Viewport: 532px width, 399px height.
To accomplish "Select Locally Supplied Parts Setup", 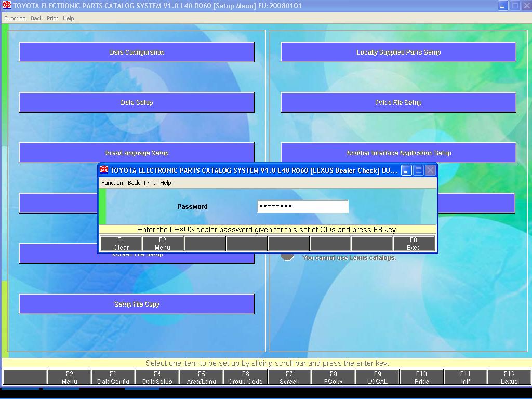I will [x=398, y=52].
